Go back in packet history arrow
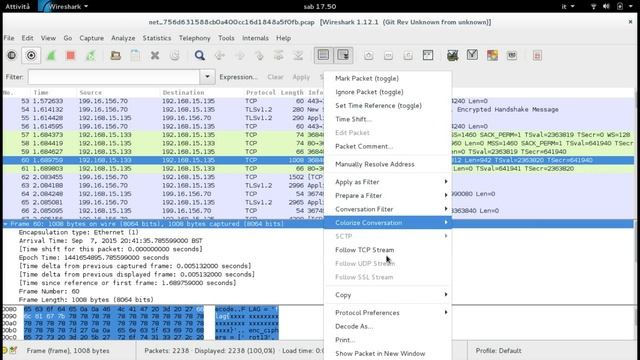Viewport: 640px width, 360px height. (220, 55)
